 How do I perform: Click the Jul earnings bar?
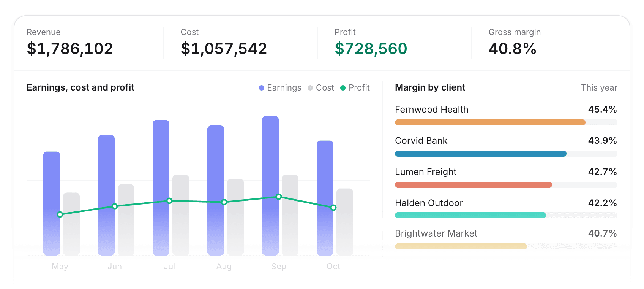[161, 188]
